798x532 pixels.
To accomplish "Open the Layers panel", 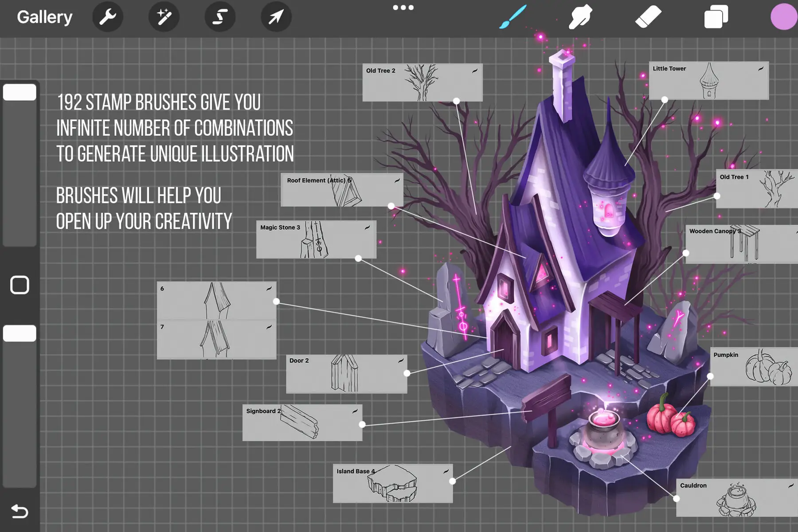I will tap(715, 16).
